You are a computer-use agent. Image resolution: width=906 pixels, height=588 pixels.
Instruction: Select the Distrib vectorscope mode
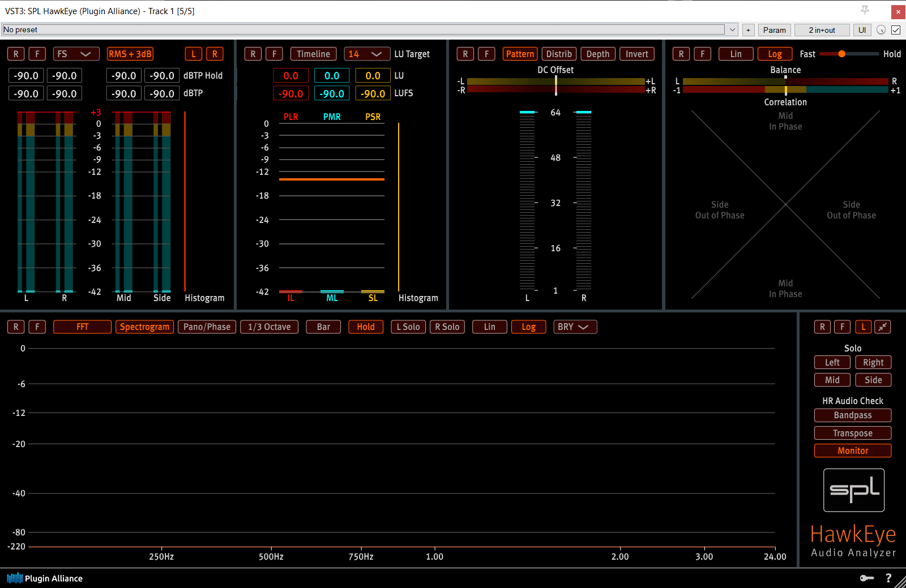point(558,54)
